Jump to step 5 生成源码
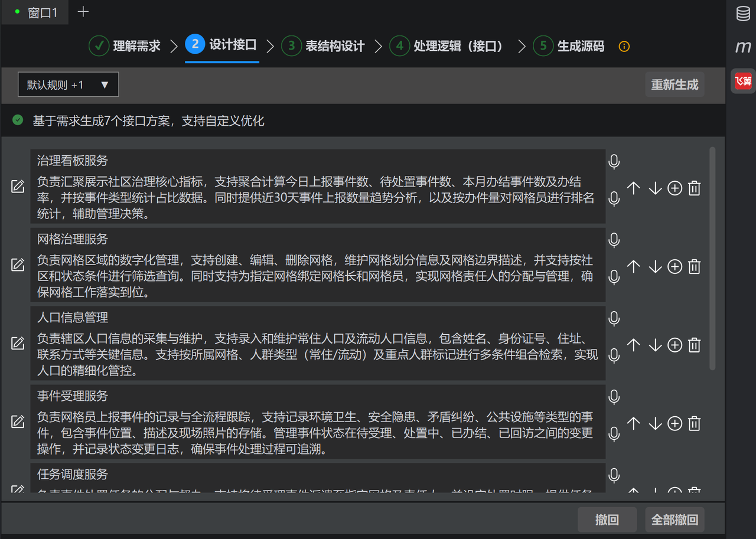Viewport: 756px width, 539px height. tap(569, 46)
